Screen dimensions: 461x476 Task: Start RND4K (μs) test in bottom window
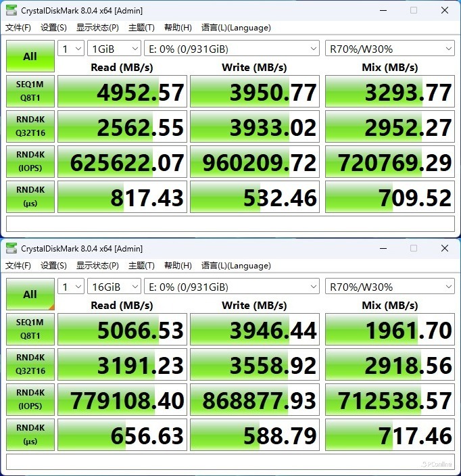coord(30,435)
